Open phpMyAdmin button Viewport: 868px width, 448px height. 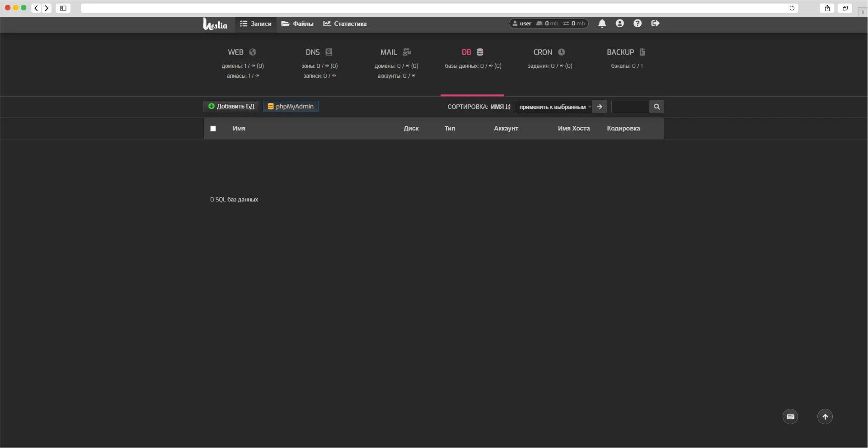[x=291, y=107]
